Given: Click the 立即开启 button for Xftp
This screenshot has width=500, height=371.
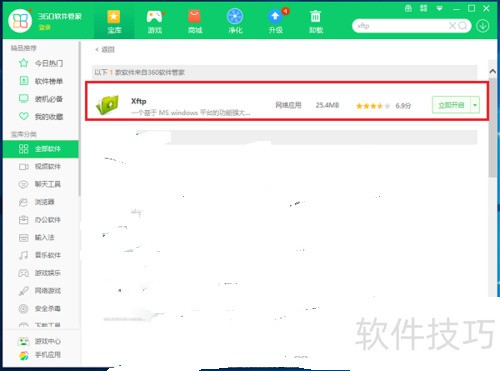Looking at the screenshot, I should point(451,105).
